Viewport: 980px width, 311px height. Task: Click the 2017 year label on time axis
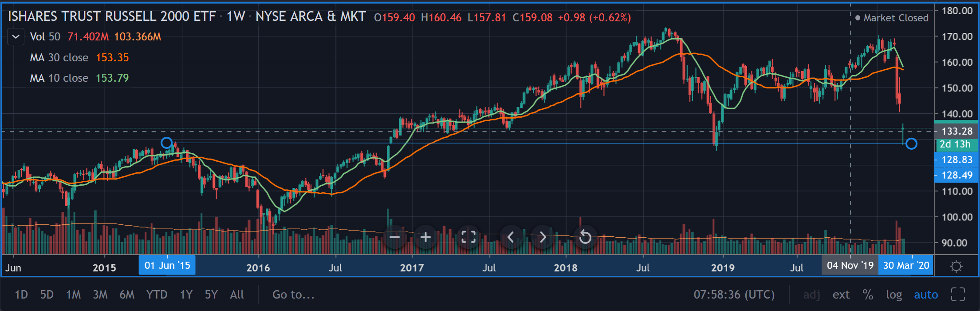click(x=412, y=267)
